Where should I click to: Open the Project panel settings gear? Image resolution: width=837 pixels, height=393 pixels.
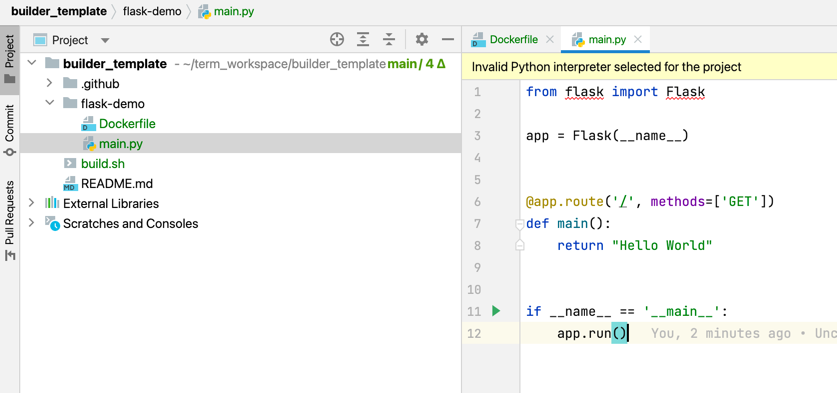[x=422, y=40]
